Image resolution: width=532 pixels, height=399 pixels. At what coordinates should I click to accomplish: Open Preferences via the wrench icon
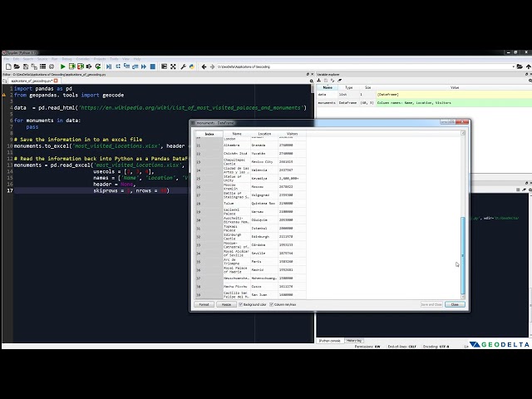183,66
